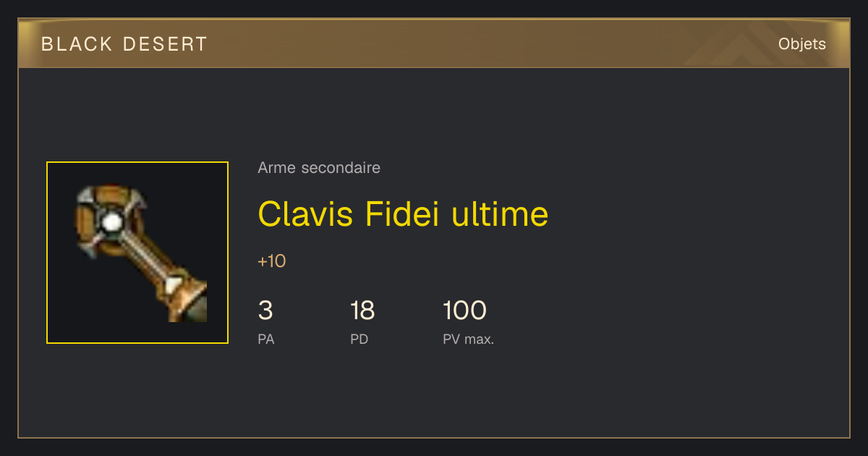Click the white gem on the weapon icon
The width and height of the screenshot is (868, 456).
click(x=111, y=222)
